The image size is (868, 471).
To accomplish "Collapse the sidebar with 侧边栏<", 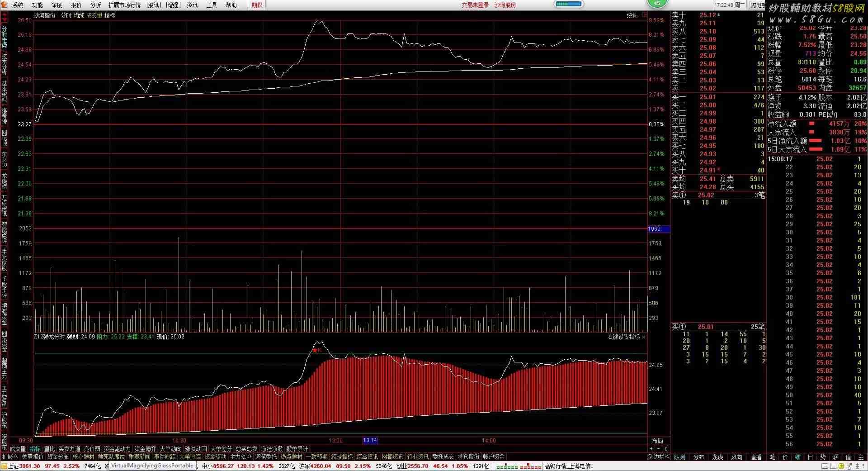I will [x=659, y=457].
